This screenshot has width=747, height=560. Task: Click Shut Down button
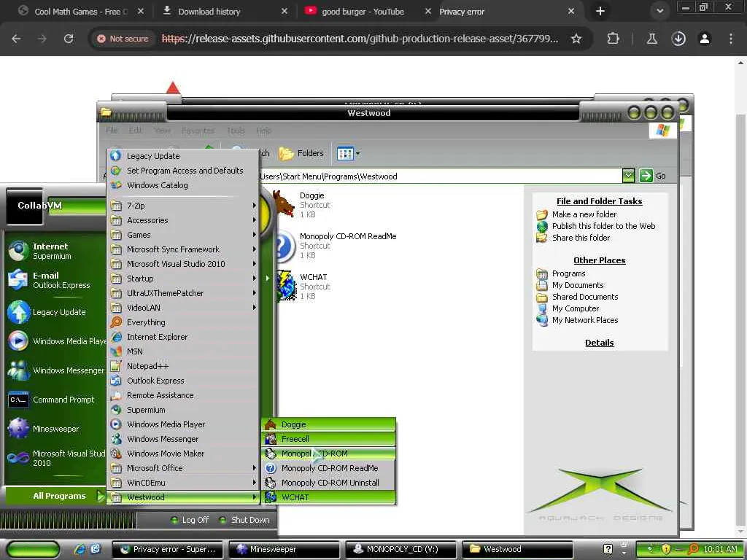245,520
